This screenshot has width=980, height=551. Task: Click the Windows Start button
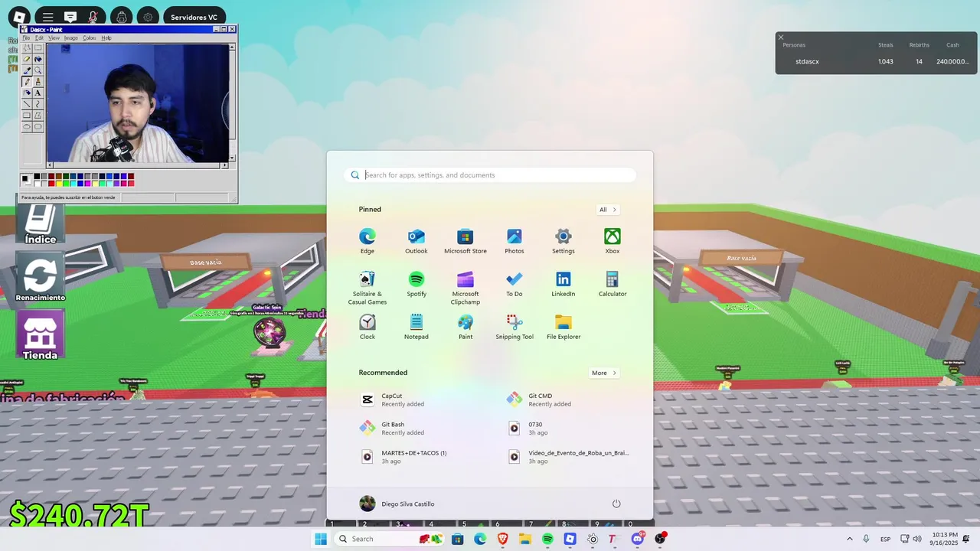click(321, 539)
